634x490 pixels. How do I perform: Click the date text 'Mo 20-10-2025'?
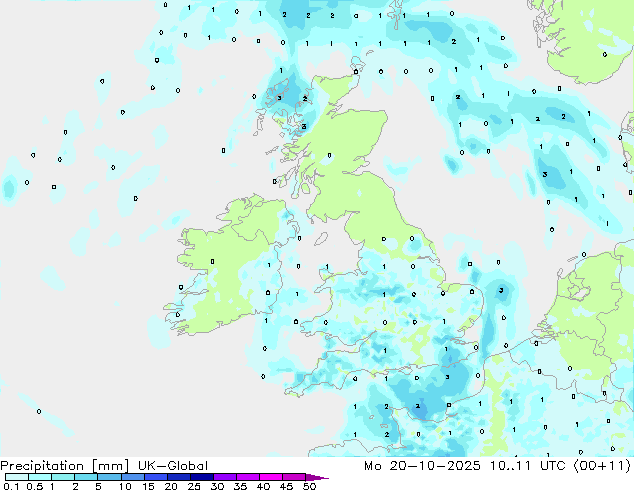click(422, 466)
